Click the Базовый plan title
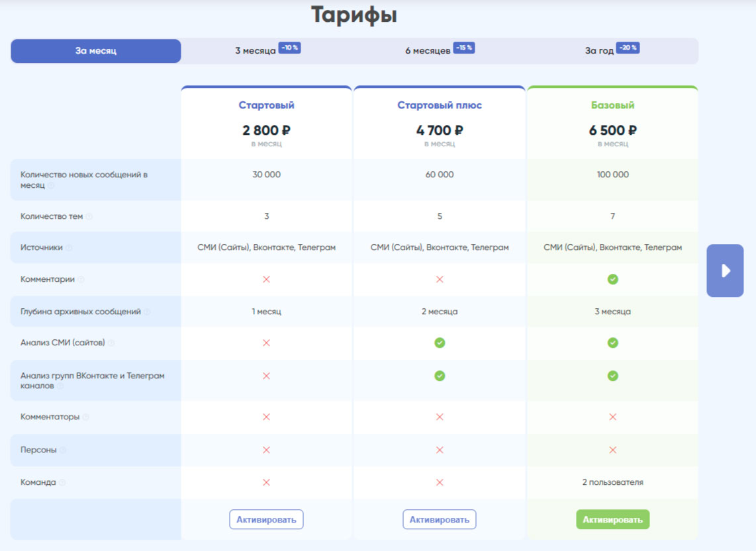 click(612, 105)
